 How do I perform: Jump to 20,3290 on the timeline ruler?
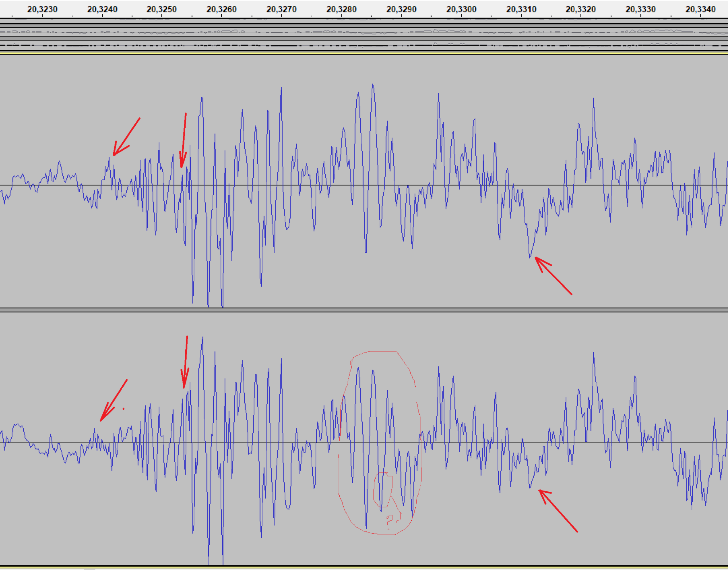click(401, 9)
